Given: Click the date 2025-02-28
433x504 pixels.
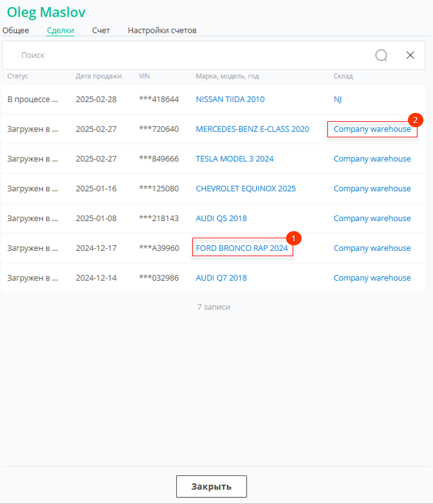Looking at the screenshot, I should (x=96, y=99).
